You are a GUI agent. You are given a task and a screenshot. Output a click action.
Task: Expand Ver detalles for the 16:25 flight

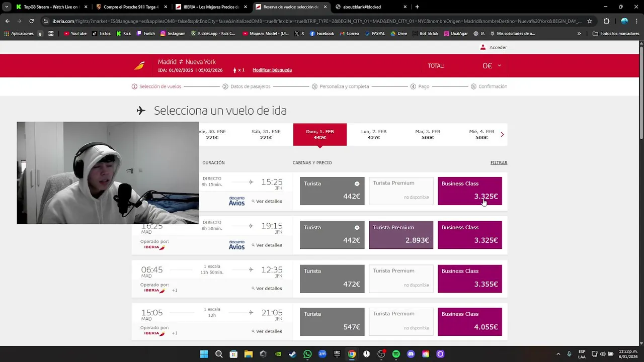coord(267,245)
